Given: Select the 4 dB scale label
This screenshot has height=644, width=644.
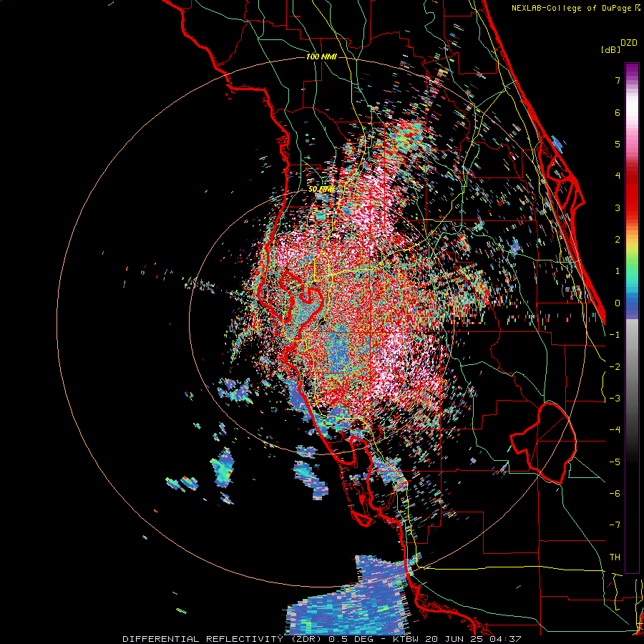Looking at the screenshot, I should click(618, 176).
